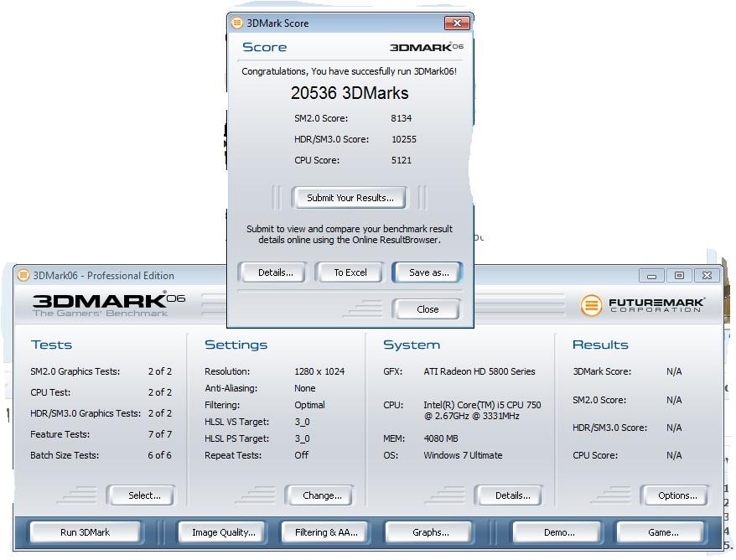Launch the Game mode
This screenshot has height=560, width=736.
(x=663, y=532)
